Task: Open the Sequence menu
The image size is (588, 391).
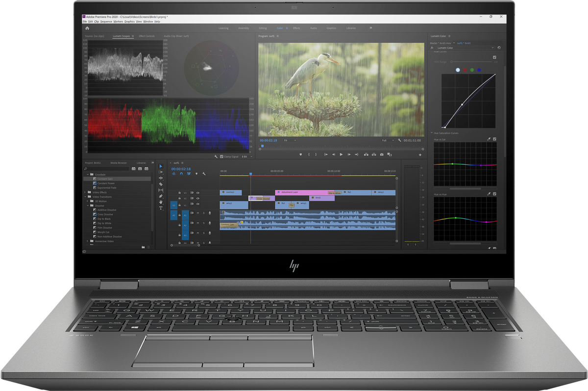Action: pyautogui.click(x=106, y=22)
